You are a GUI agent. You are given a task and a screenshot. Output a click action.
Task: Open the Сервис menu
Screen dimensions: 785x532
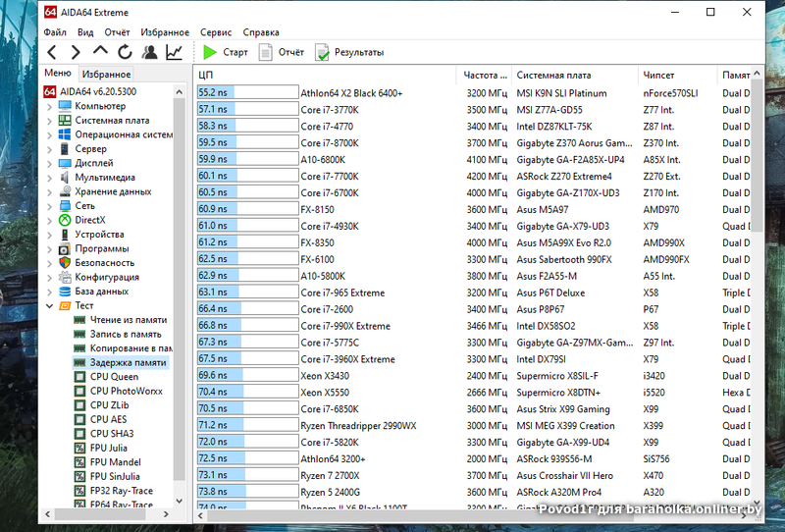[x=216, y=32]
